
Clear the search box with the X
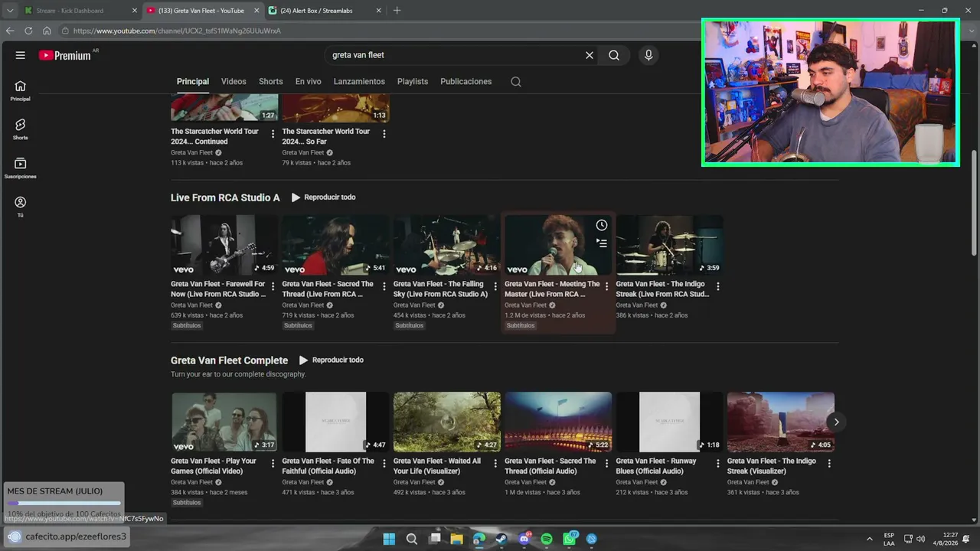[590, 55]
